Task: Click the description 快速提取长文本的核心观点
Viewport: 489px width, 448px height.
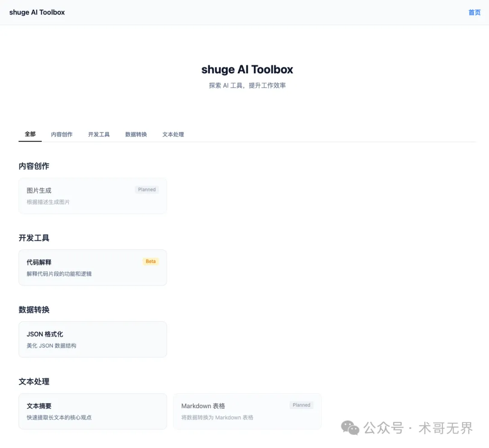Action: [x=59, y=417]
